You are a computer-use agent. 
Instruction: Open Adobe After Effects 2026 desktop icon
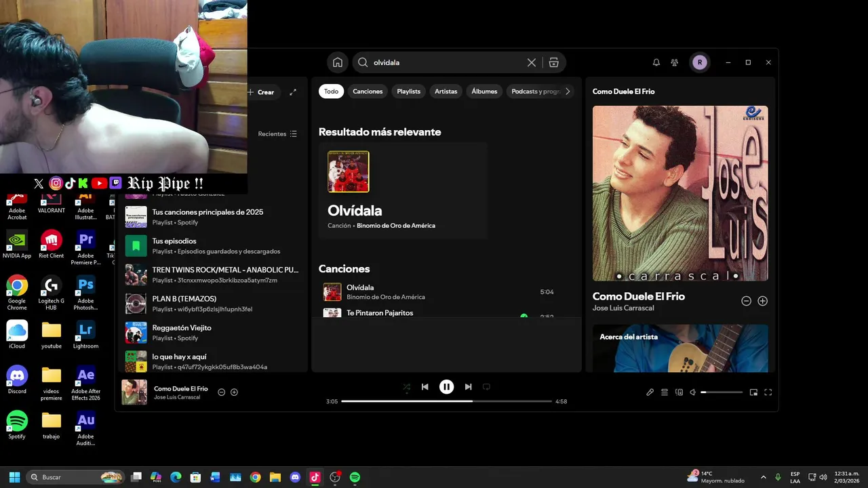(x=86, y=383)
